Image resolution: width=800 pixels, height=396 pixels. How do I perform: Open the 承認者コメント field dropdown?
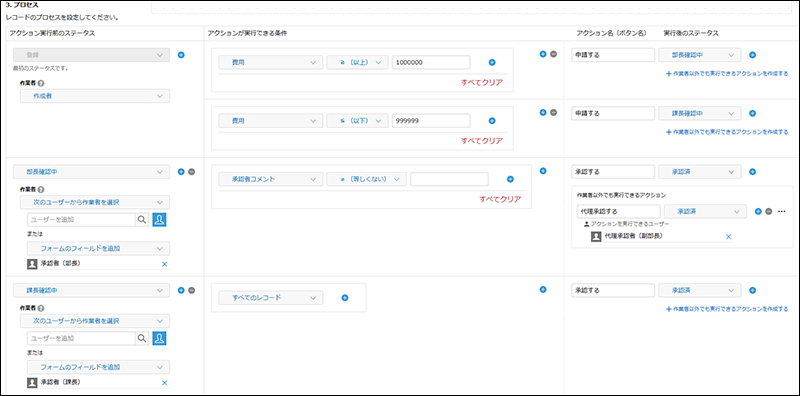[x=270, y=179]
